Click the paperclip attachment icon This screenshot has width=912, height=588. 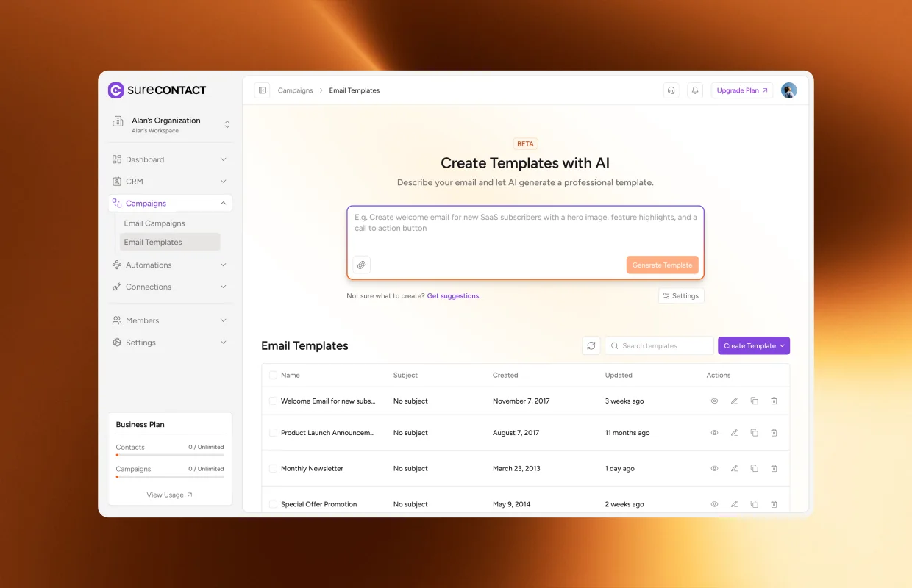pyautogui.click(x=361, y=265)
